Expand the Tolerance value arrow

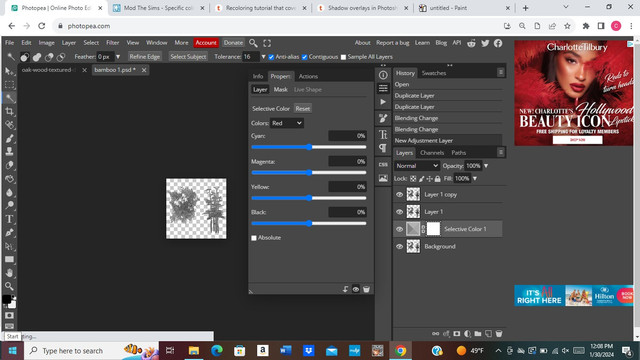coord(263,57)
